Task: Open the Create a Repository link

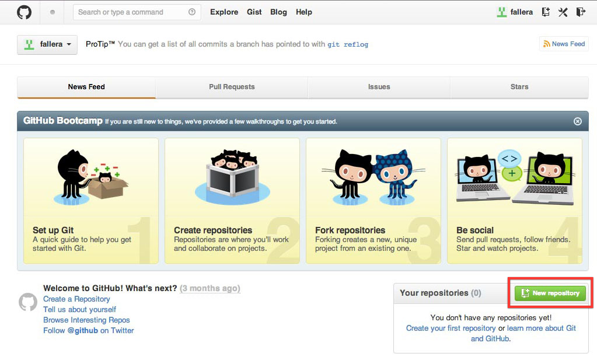Action: click(x=76, y=299)
